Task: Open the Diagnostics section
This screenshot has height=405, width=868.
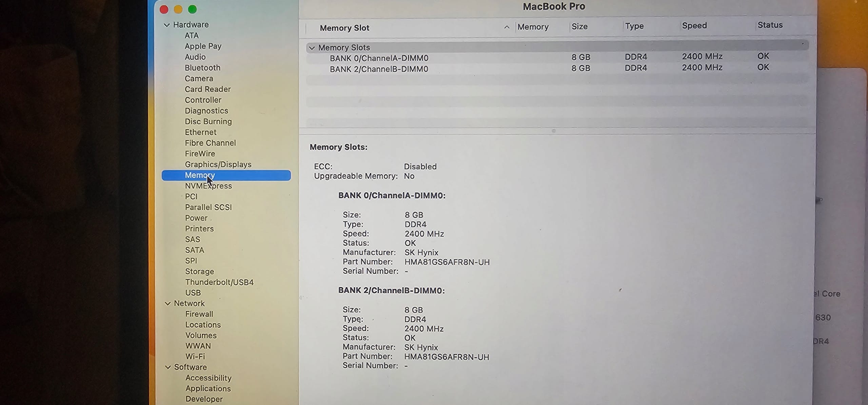Action: coord(206,111)
